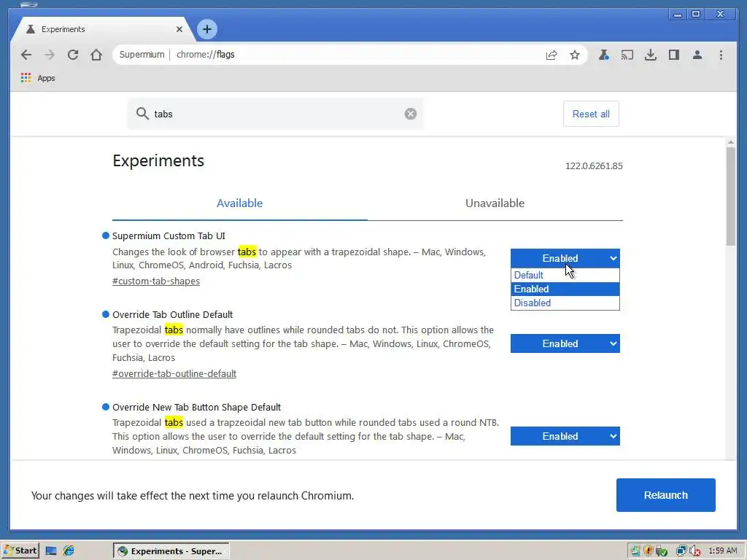Image resolution: width=747 pixels, height=560 pixels.
Task: Clear the search box text
Action: tap(411, 114)
